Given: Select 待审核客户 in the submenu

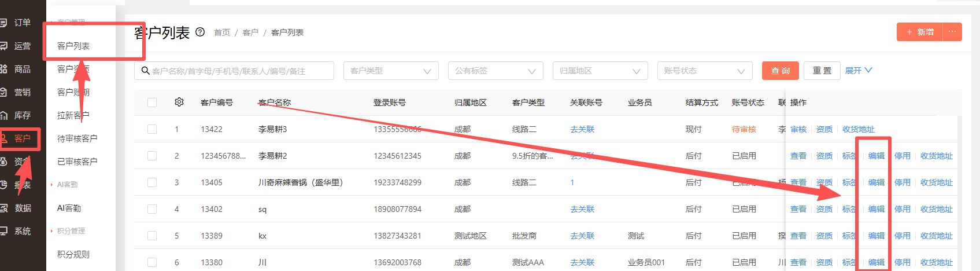Looking at the screenshot, I should point(77,138).
